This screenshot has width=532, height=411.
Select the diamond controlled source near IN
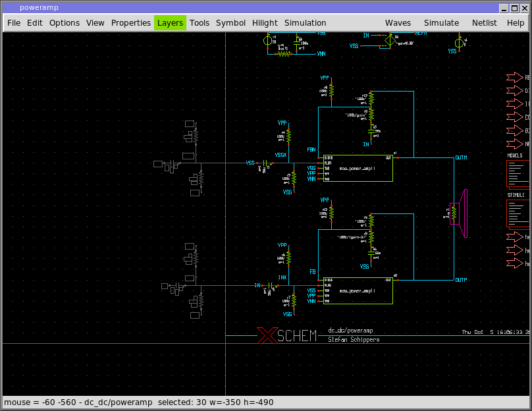[x=386, y=41]
